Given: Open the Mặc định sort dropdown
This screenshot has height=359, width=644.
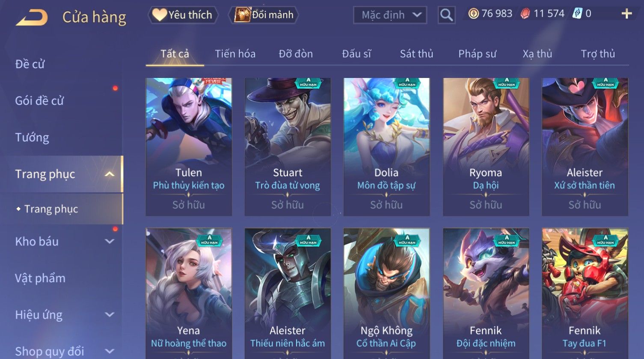Looking at the screenshot, I should (390, 15).
